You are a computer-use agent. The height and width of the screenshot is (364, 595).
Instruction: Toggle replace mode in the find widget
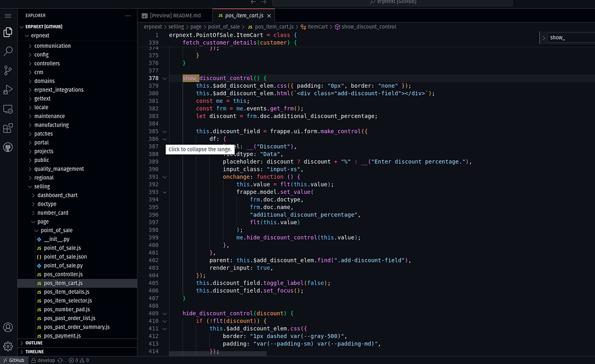click(x=544, y=38)
